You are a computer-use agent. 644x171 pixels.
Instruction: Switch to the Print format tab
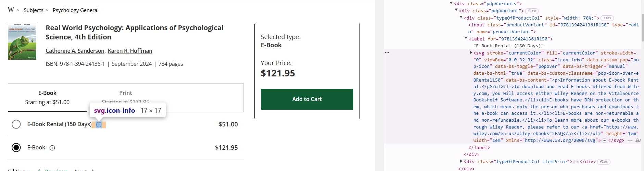click(126, 93)
